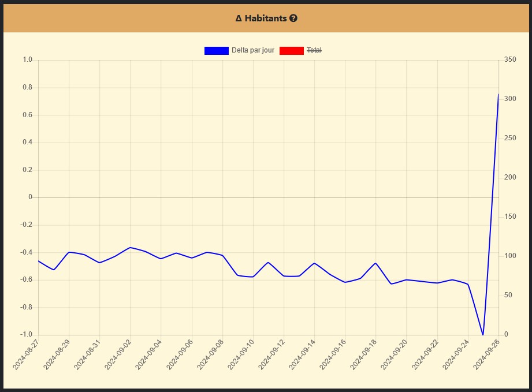Screen dimensions: 532x392
Task: Click the line's data point above 2024-09-14
Action: pos(314,263)
